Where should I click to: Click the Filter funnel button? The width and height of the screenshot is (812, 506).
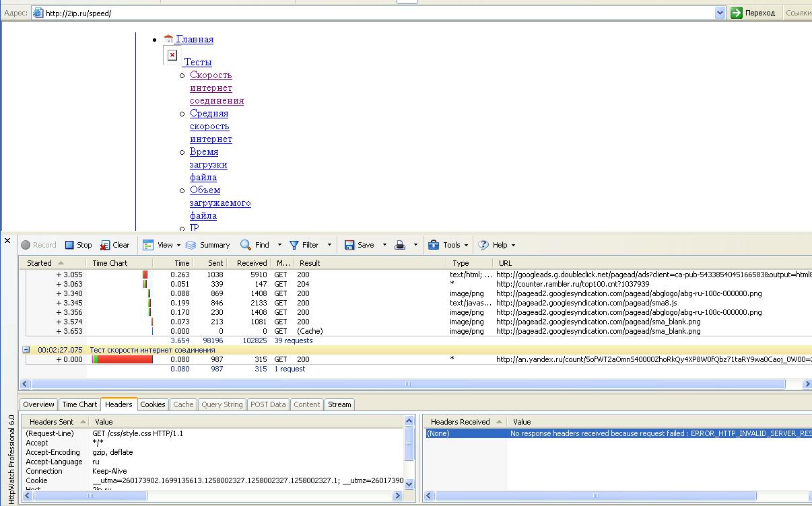click(x=304, y=245)
